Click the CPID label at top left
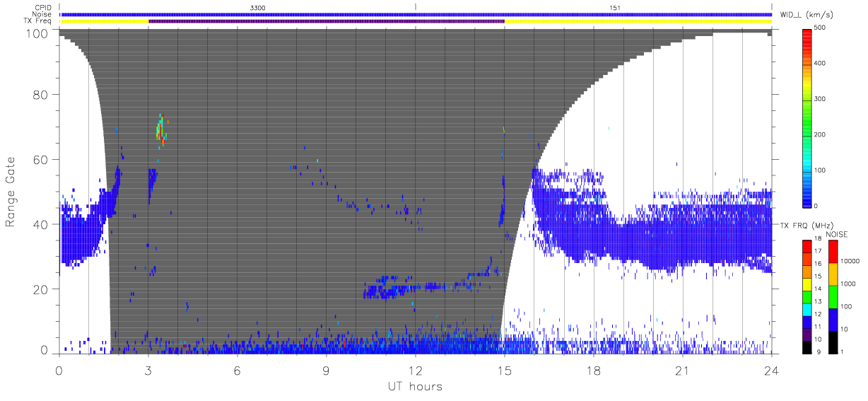Screen dimensions: 868x401 pyautogui.click(x=44, y=7)
